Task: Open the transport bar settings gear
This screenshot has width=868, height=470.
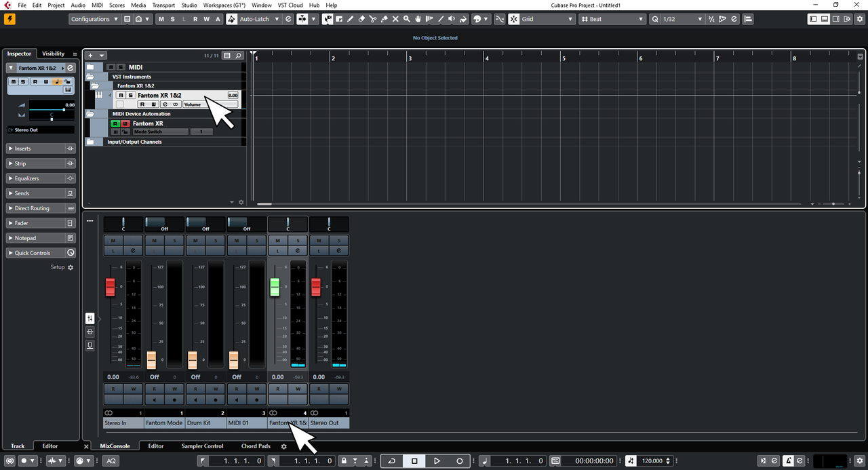Action: (861, 461)
